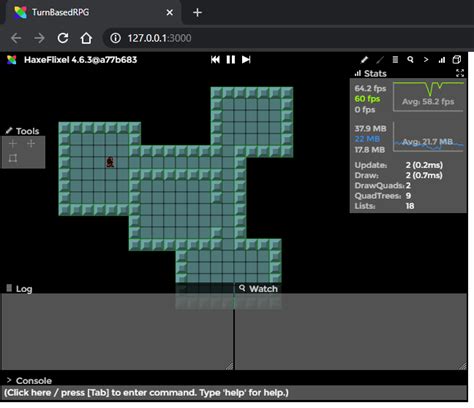Click the player character sprite
The height and width of the screenshot is (408, 474).
click(110, 162)
